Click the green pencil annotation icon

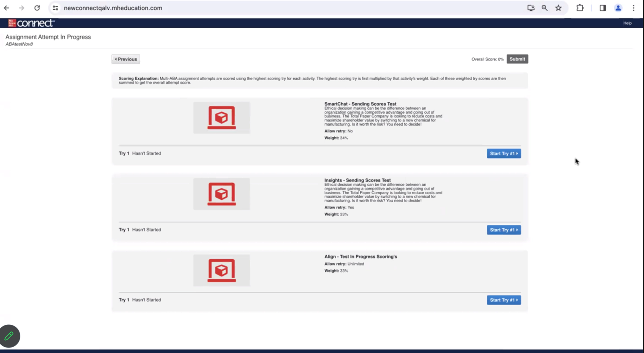click(9, 336)
